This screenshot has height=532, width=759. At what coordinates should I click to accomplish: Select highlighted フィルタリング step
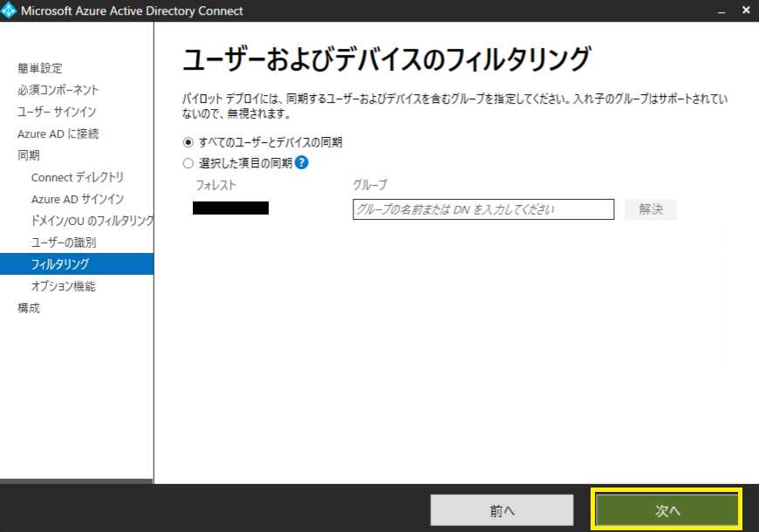77,264
